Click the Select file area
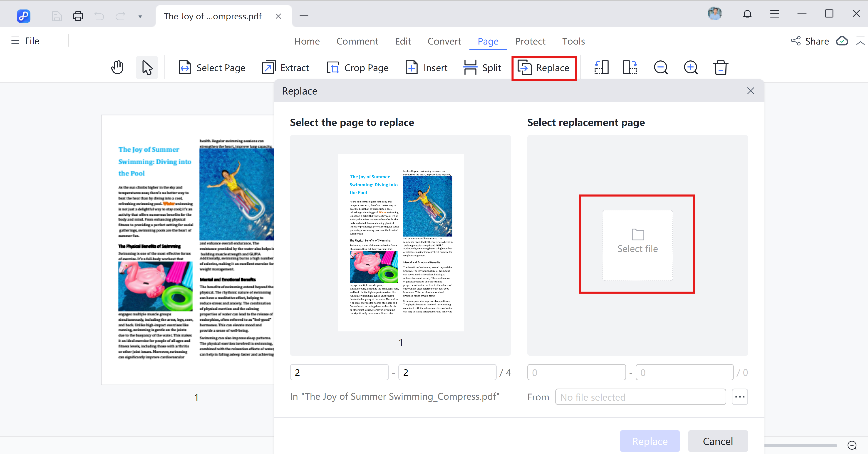 [637, 245]
